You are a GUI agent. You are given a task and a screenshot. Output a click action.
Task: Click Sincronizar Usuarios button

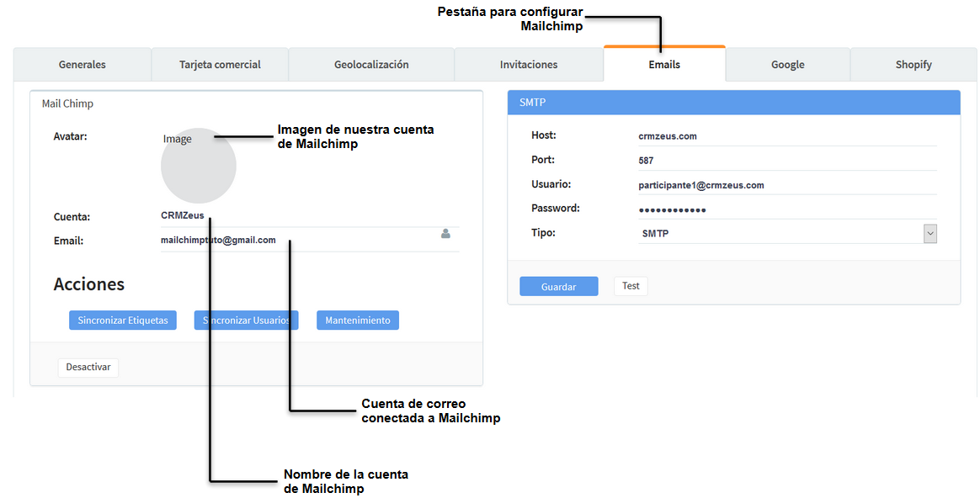click(x=246, y=320)
